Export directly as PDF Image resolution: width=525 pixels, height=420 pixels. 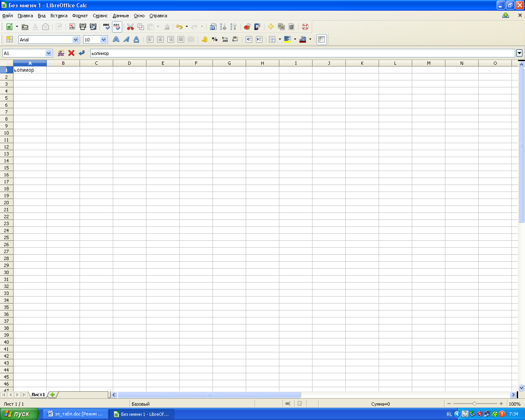(72, 27)
